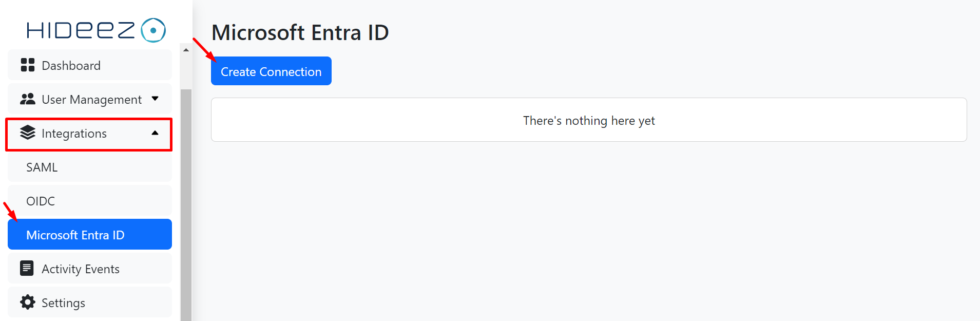Open the Dashboard page label
Viewport: 980px width, 321px height.
(x=71, y=66)
